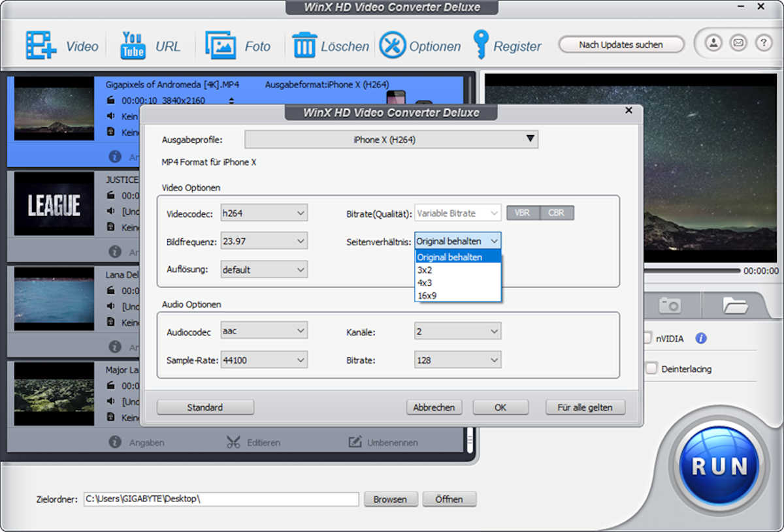Click the Zielordner path input field
Screen dimensions: 784x532
(x=221, y=499)
